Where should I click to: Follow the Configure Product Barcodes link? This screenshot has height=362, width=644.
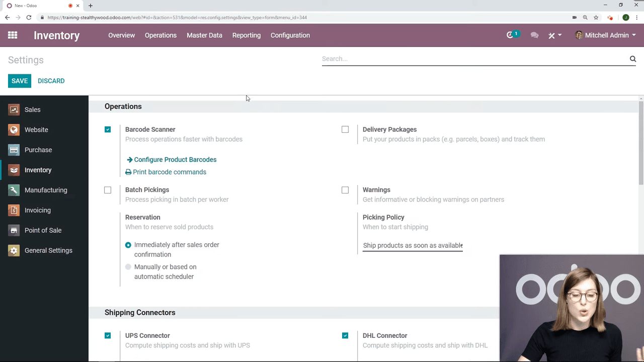(x=175, y=159)
